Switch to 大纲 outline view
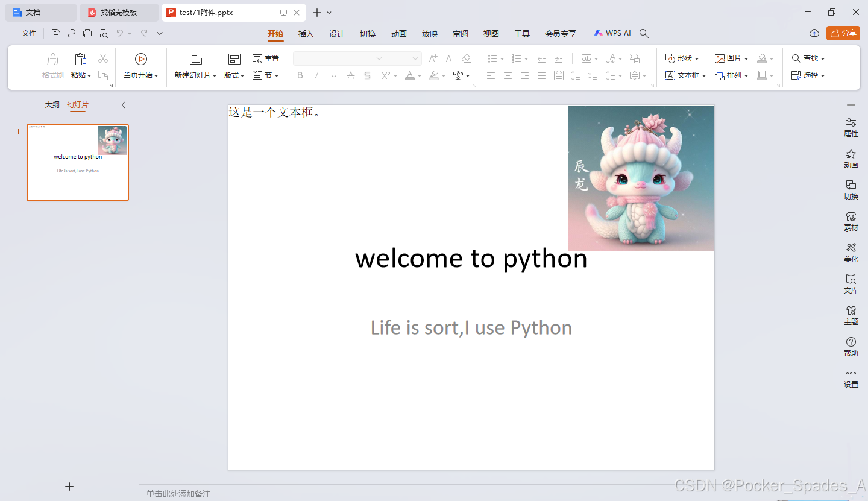The width and height of the screenshot is (868, 501). point(52,105)
